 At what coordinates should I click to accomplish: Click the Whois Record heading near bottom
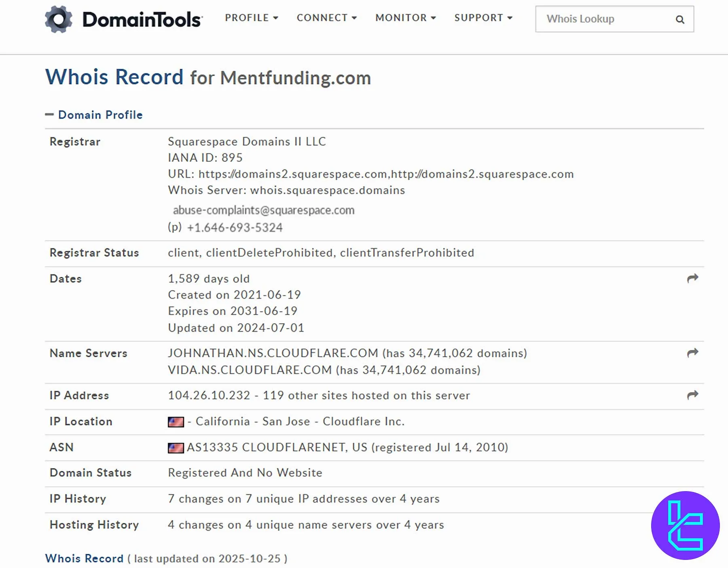tap(84, 559)
